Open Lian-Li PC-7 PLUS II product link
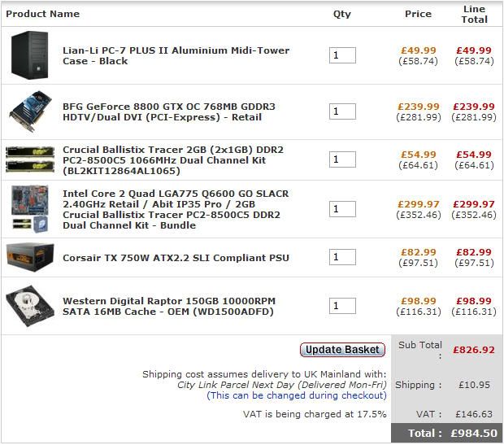The width and height of the screenshot is (504, 445). (x=176, y=55)
